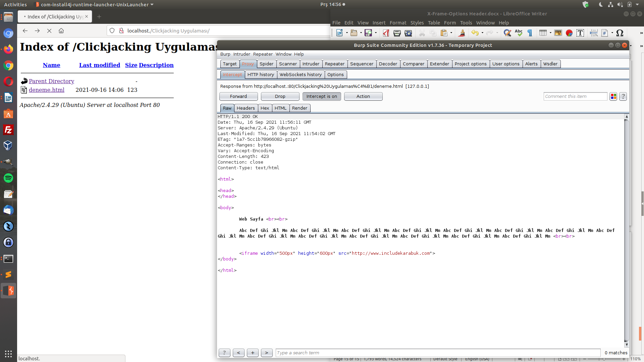Open Terminal from the dock

[x=8, y=259]
